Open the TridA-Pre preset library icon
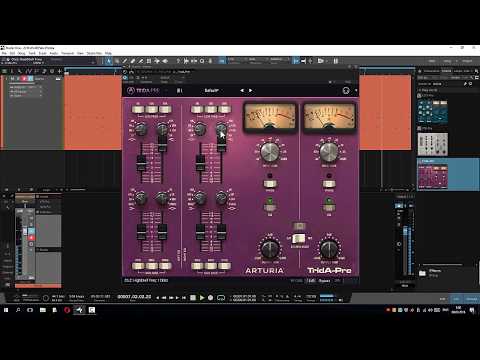 [x=179, y=91]
